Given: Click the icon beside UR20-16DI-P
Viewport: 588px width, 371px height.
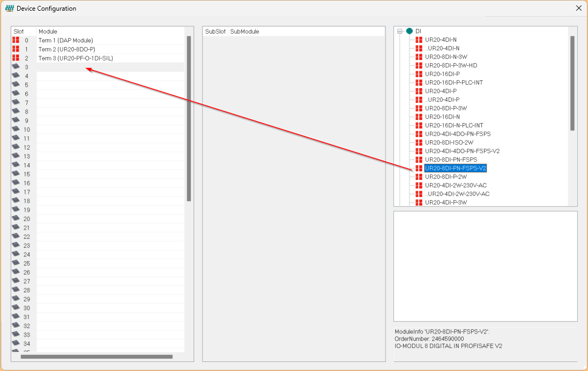Looking at the screenshot, I should point(419,74).
